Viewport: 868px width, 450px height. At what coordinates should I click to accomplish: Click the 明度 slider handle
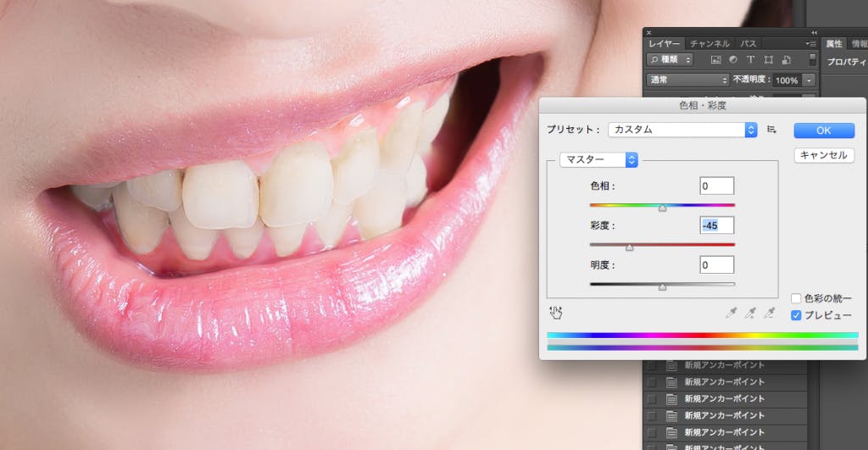tap(662, 287)
